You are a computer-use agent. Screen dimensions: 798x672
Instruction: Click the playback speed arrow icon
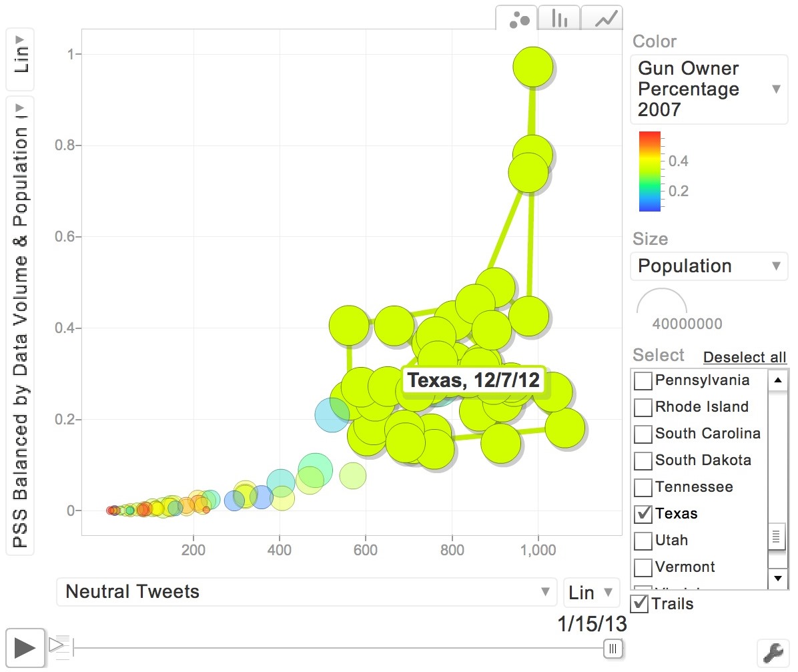(57, 644)
